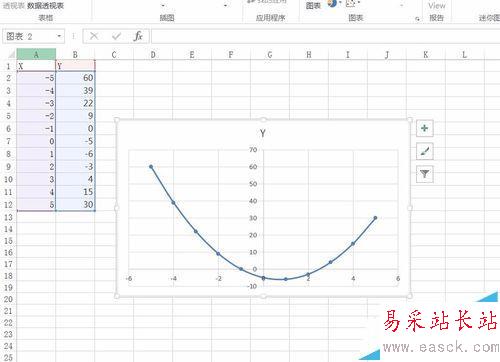Viewport: 500px width, 362px height.
Task: Open the 图表 group dialog launcher
Action: (417, 19)
